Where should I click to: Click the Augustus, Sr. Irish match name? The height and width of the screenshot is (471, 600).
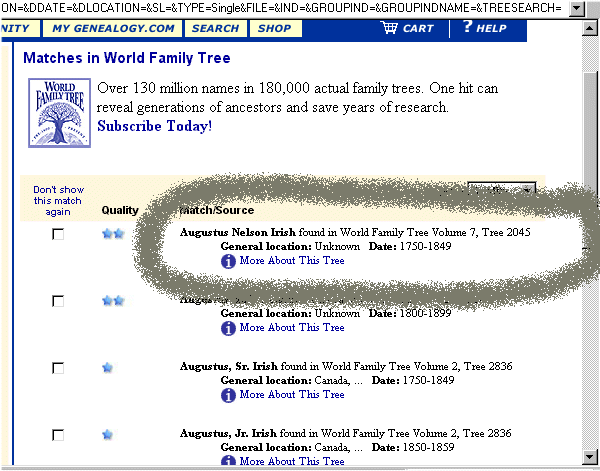click(229, 367)
